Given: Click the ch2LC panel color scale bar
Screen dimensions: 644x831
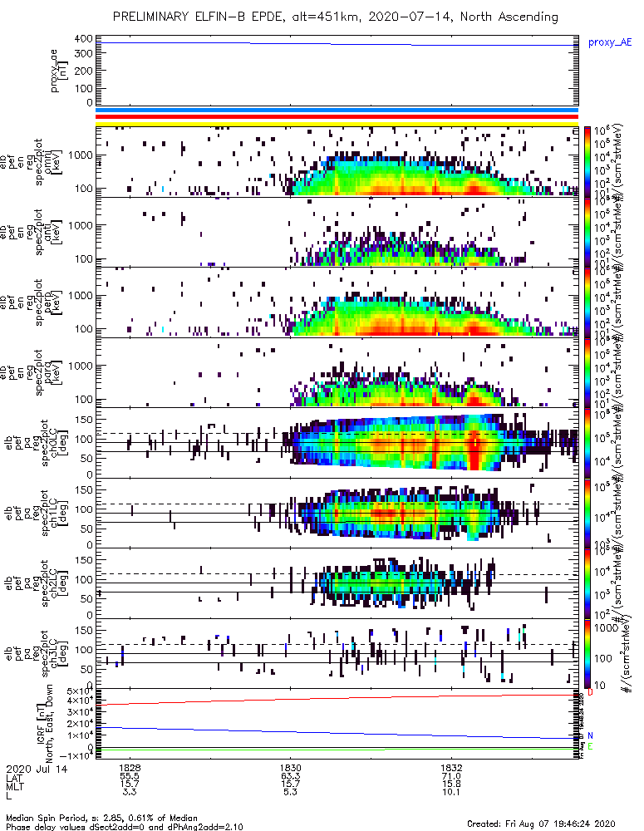Looking at the screenshot, I should (587, 583).
